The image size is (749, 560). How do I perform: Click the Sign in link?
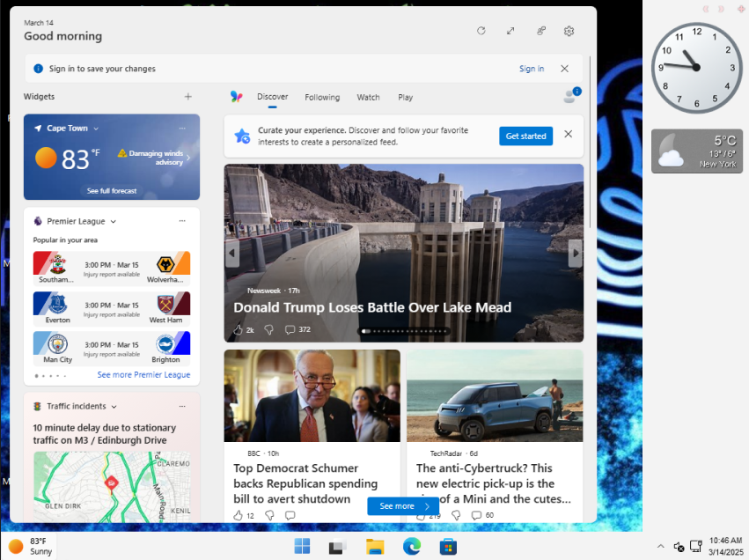coord(532,69)
